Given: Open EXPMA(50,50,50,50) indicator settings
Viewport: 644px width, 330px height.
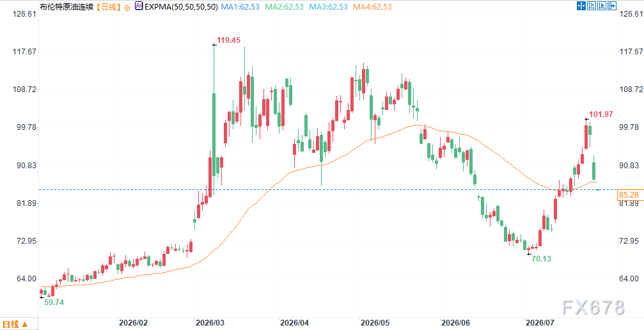Looking at the screenshot, I should click(181, 7).
